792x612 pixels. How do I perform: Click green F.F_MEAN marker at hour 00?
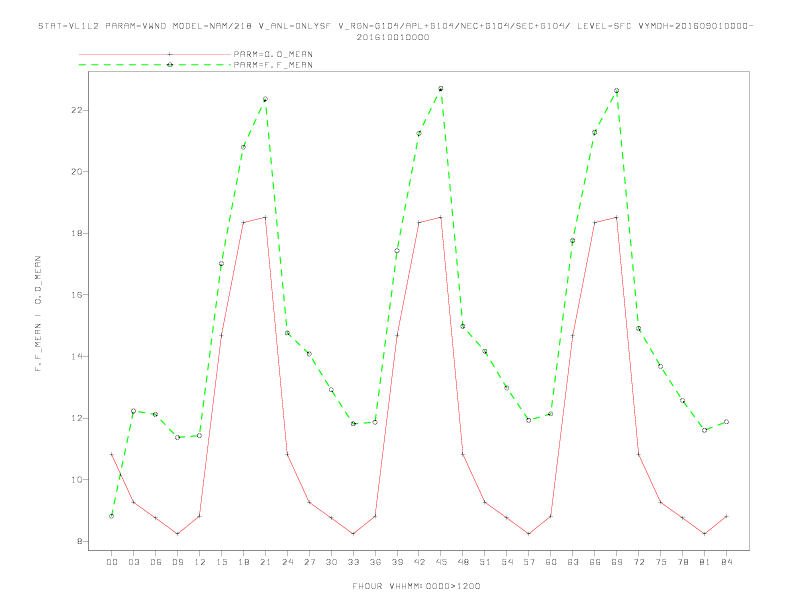[111, 516]
